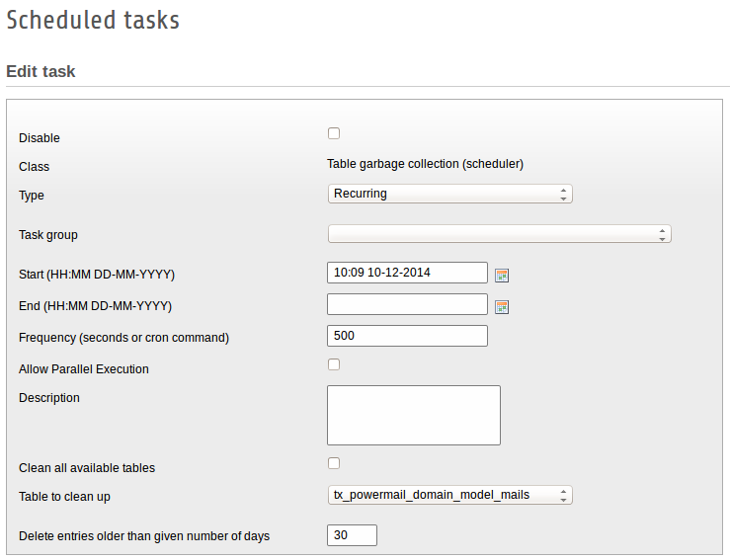Focus the empty End date field
730x560 pixels.
[x=407, y=304]
